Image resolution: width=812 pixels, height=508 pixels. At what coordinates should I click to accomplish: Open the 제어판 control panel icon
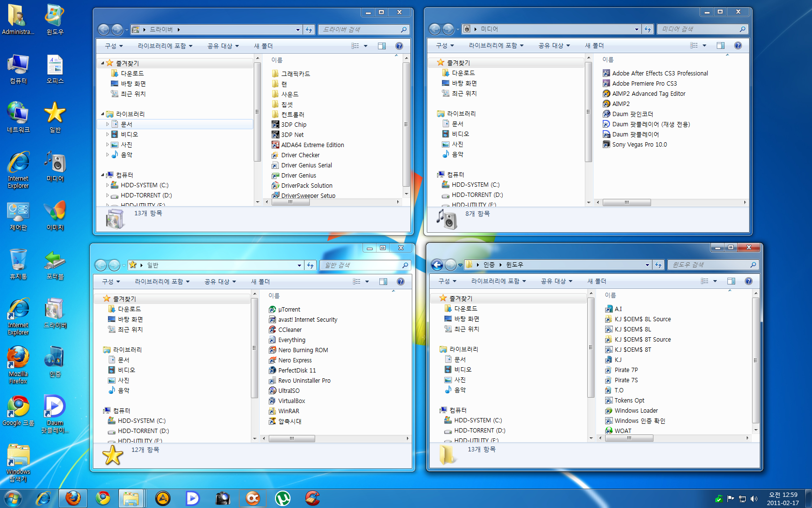click(x=18, y=215)
